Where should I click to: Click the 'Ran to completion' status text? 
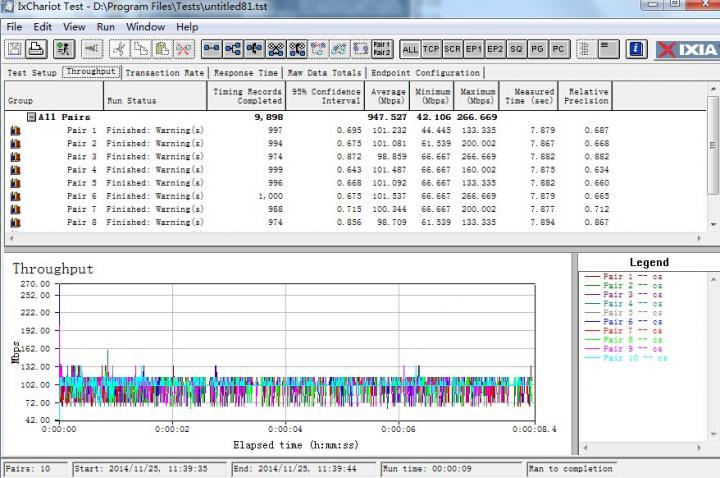(571, 469)
